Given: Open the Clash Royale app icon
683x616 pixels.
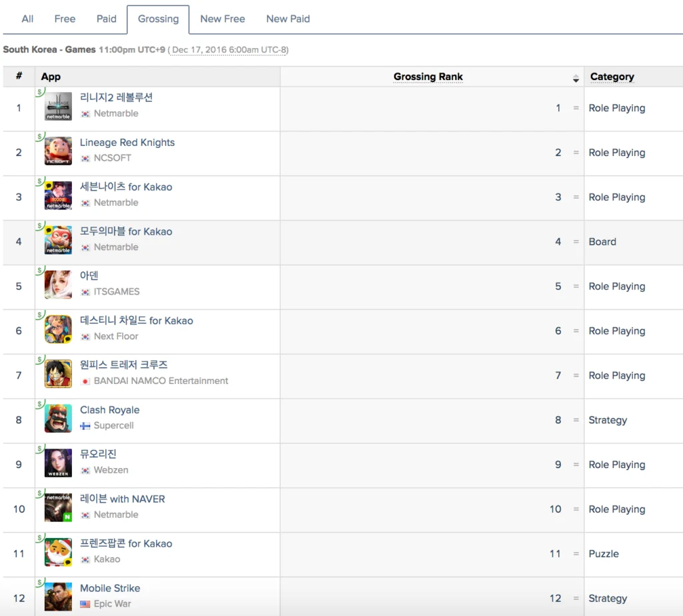Looking at the screenshot, I should (x=58, y=419).
